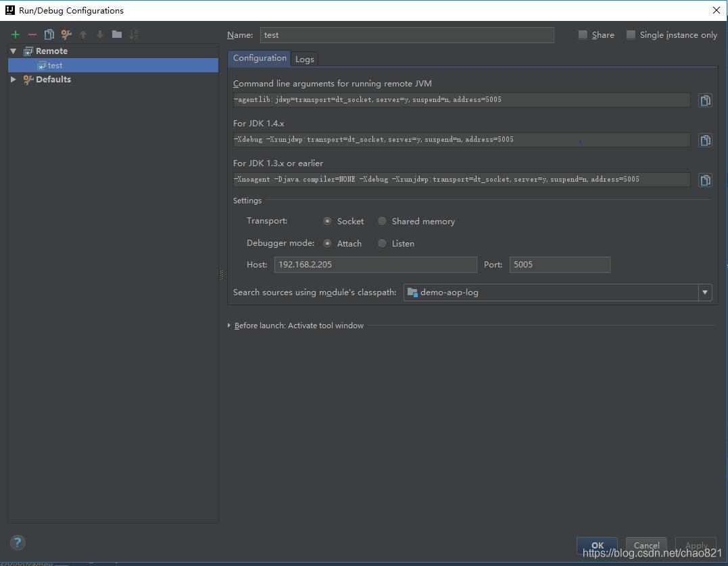Select Shared memory transport option
The width and height of the screenshot is (728, 566).
pos(383,222)
